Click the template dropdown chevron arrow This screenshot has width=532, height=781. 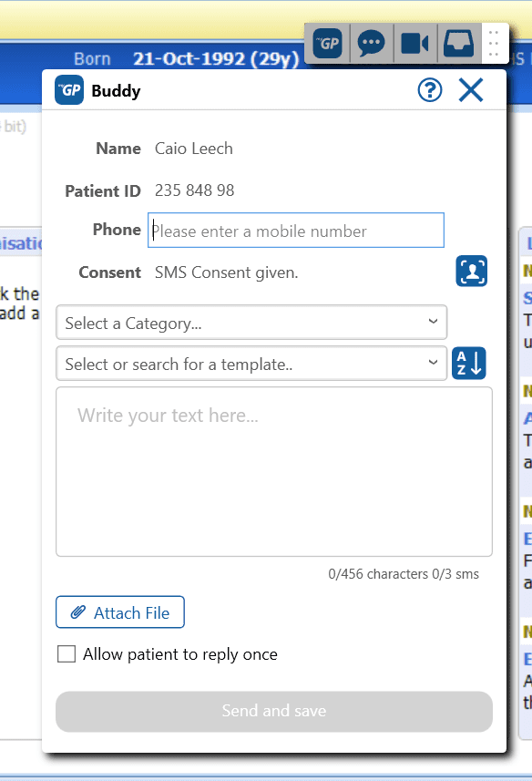[x=433, y=363]
